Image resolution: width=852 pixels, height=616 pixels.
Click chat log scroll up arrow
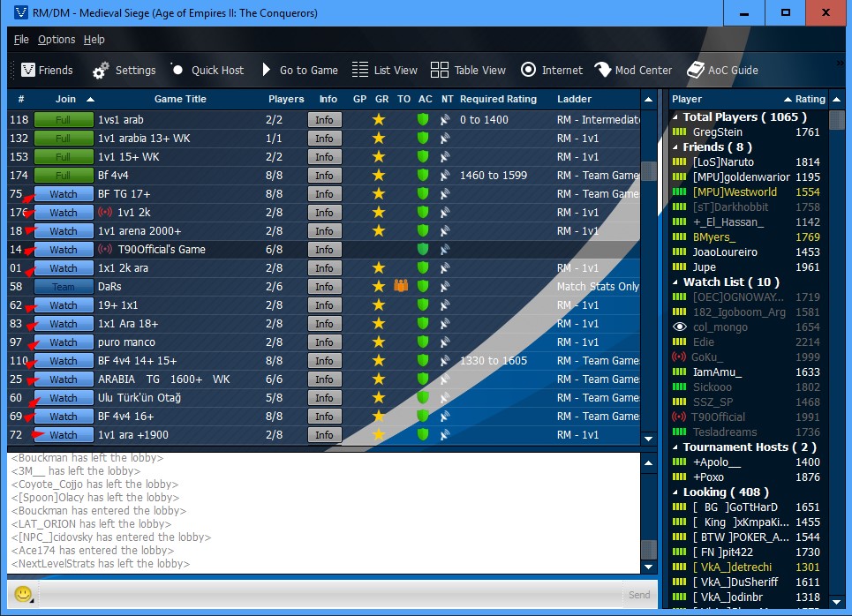[648, 463]
